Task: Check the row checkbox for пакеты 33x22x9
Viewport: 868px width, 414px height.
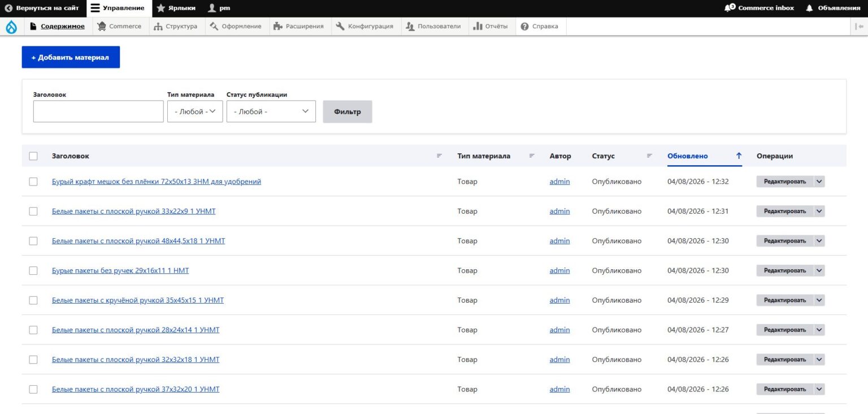Action: [x=33, y=211]
